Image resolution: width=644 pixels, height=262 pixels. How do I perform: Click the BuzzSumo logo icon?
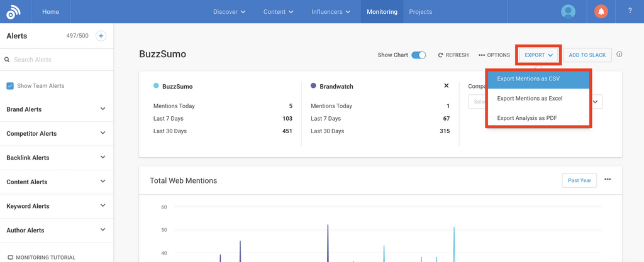[x=14, y=11]
